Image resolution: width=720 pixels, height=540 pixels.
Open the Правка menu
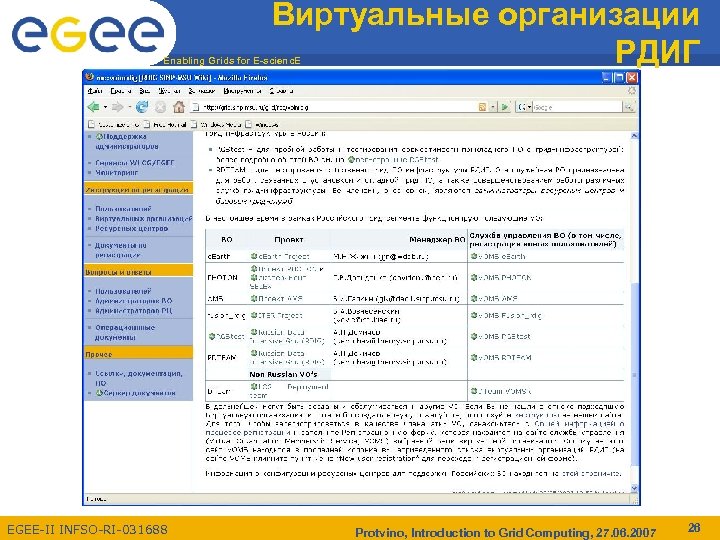121,91
